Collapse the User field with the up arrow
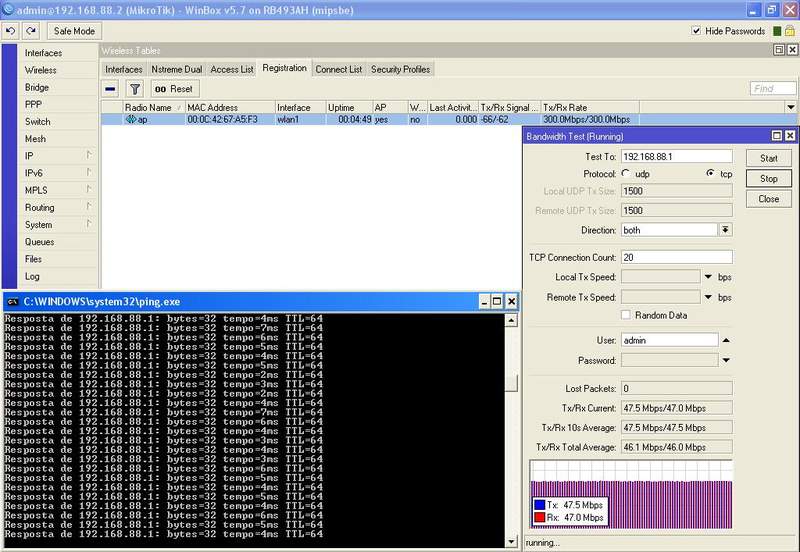Viewport: 800px width, 552px height. coord(725,340)
